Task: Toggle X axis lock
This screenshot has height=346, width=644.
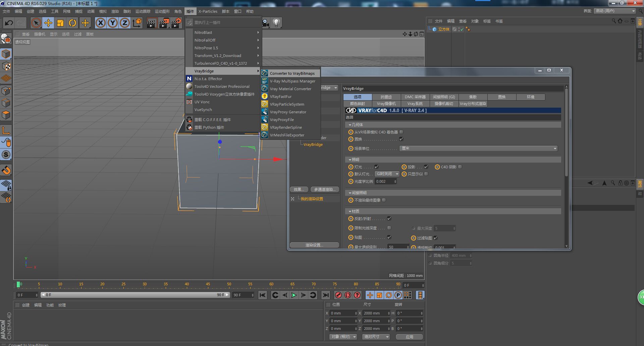Action: click(x=101, y=23)
